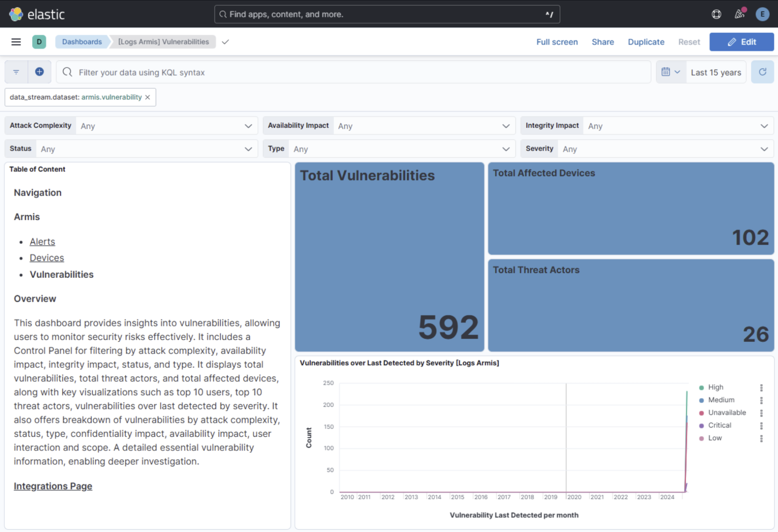Open the hamburger navigation menu

[x=16, y=42]
